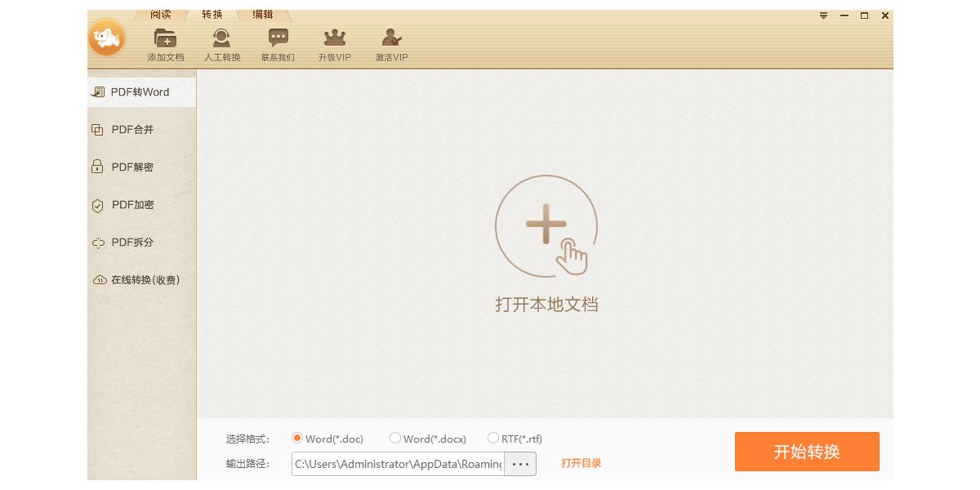Switch to the 阅读 (Read) tab

click(x=161, y=15)
